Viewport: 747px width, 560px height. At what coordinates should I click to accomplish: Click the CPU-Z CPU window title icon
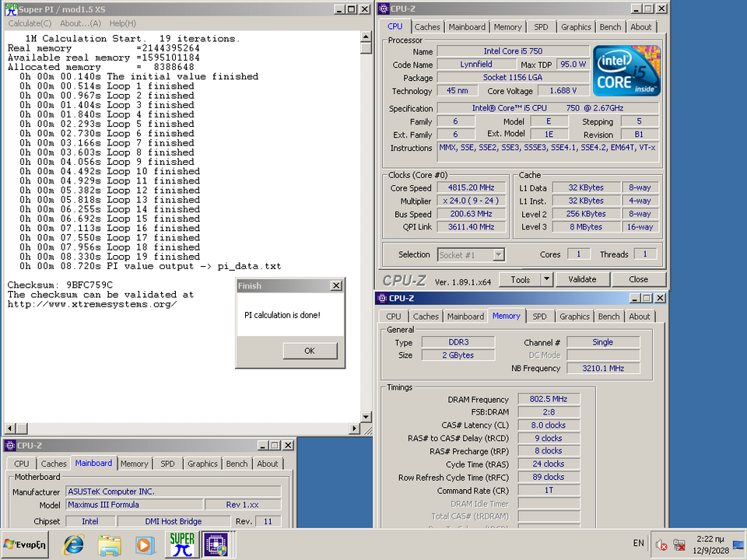[384, 9]
